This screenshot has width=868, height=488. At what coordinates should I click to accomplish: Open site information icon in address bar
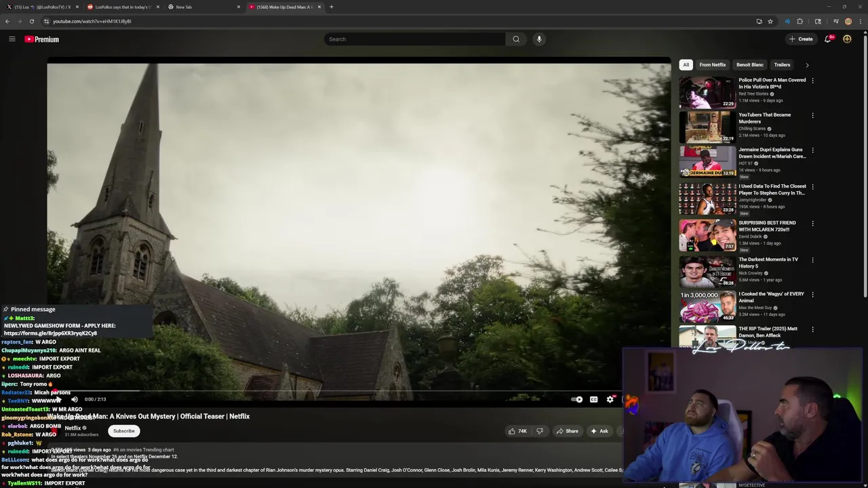tap(46, 21)
